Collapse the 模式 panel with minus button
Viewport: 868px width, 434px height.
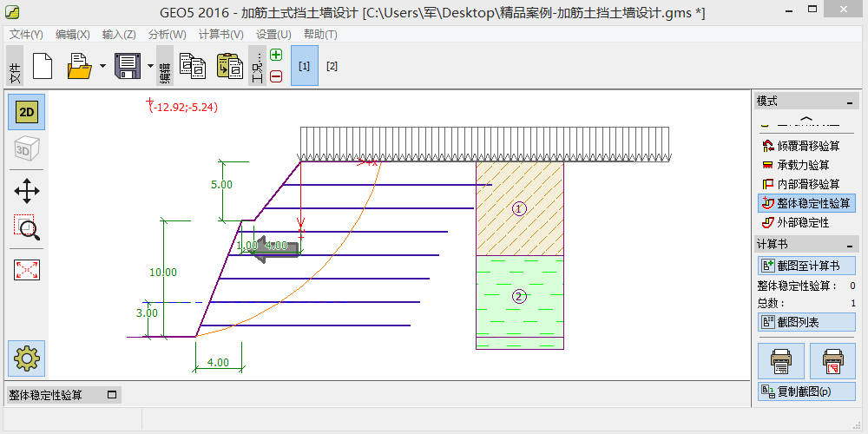pos(850,102)
